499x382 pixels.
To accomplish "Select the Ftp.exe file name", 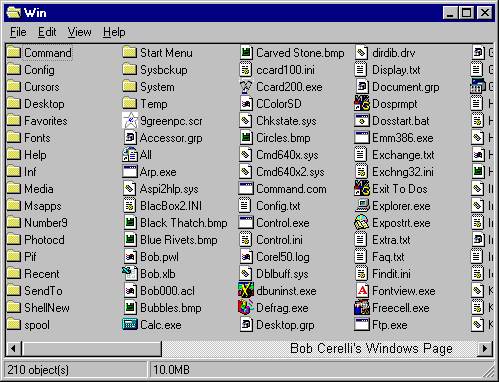I will [390, 325].
